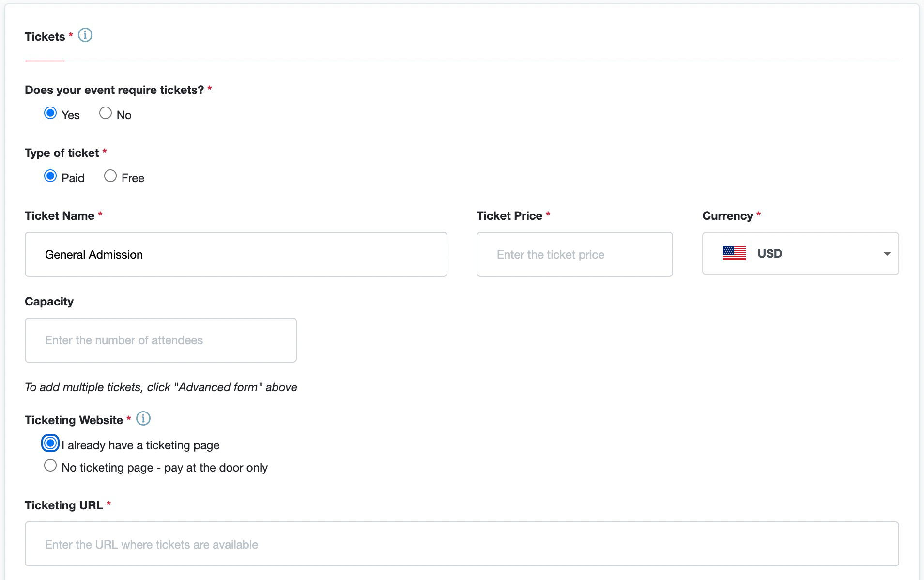924x580 pixels.
Task: Click 'Does your event require tickets?' label
Action: 114,90
